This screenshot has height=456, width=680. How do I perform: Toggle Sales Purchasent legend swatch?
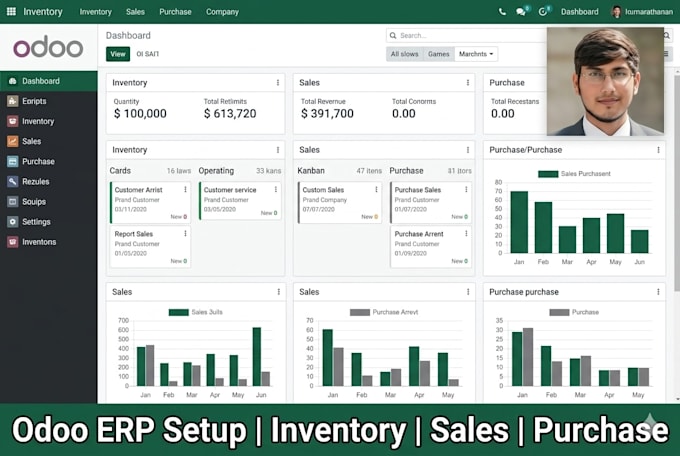point(548,174)
